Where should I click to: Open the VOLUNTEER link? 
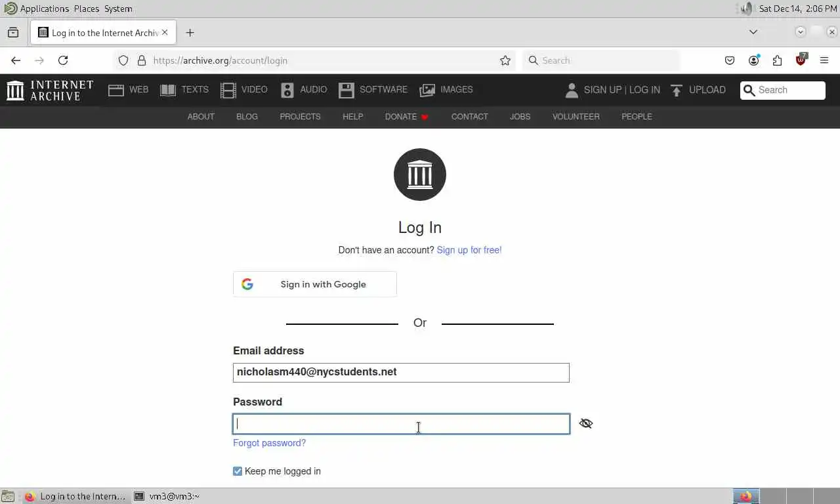(x=576, y=117)
